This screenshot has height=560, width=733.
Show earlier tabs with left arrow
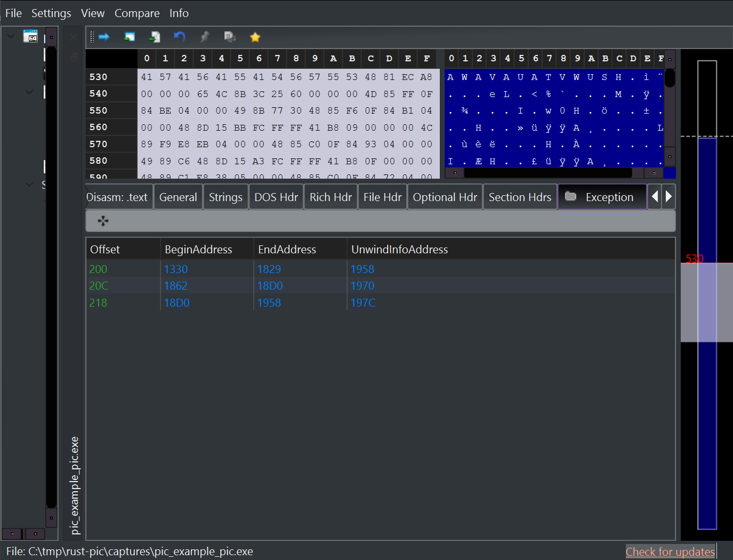pos(655,197)
